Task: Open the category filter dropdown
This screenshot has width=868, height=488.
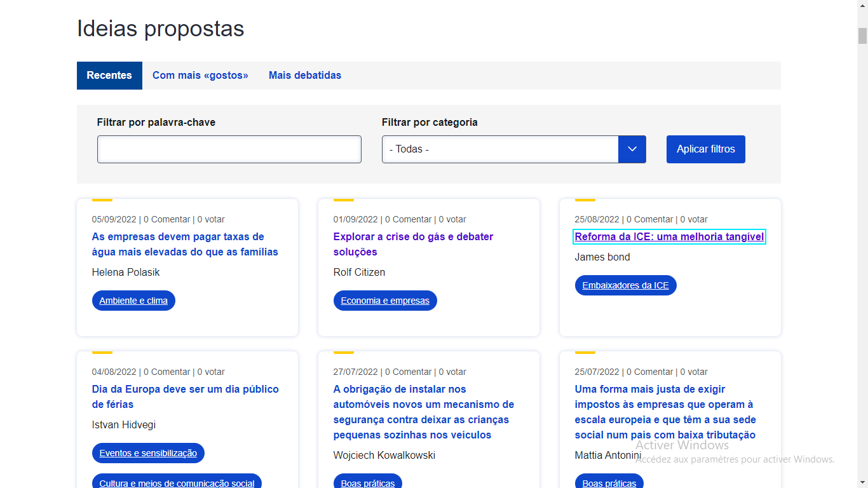Action: pyautogui.click(x=500, y=149)
